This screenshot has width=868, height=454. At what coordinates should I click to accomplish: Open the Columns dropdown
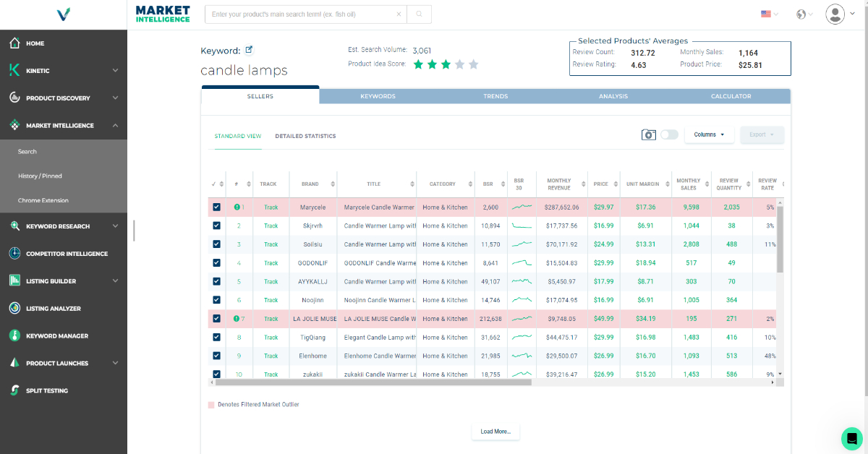709,134
